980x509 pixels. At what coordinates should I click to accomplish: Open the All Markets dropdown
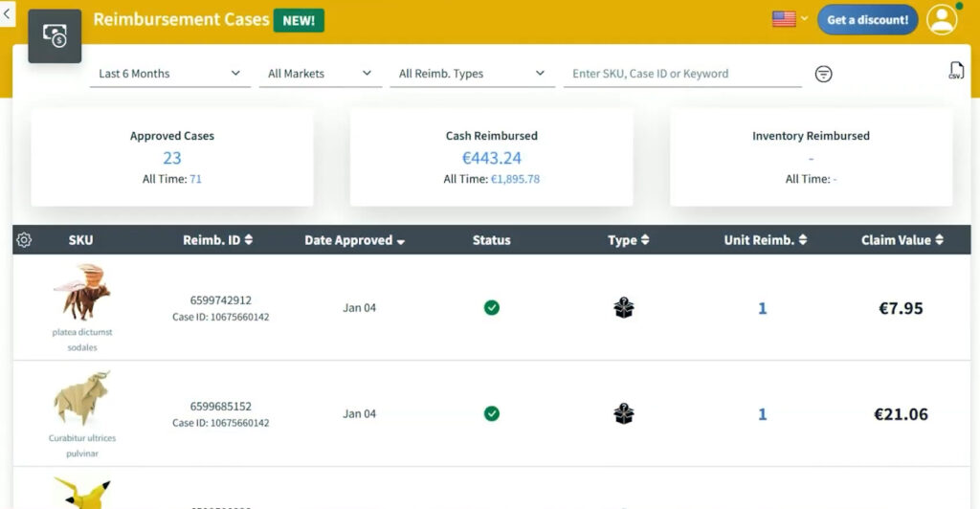tap(320, 74)
